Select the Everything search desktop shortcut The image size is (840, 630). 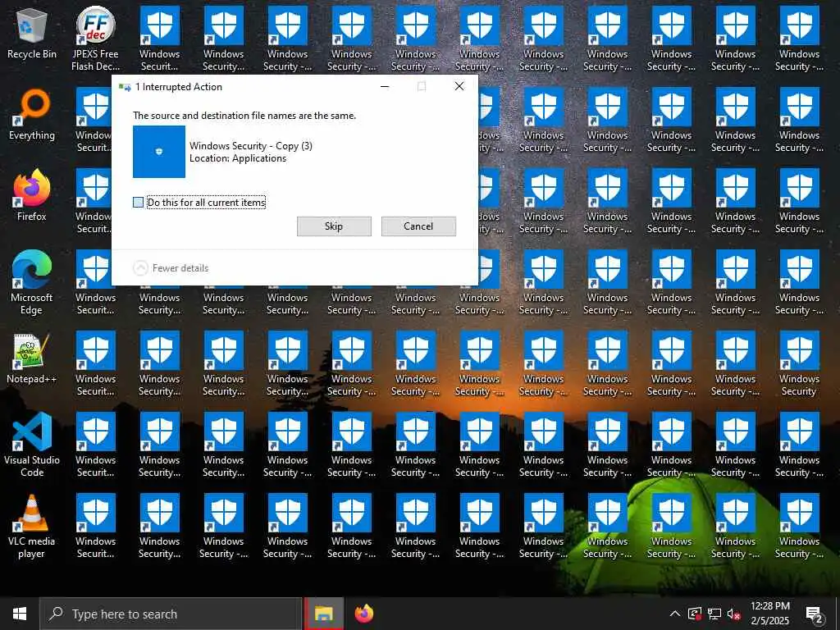pyautogui.click(x=32, y=115)
